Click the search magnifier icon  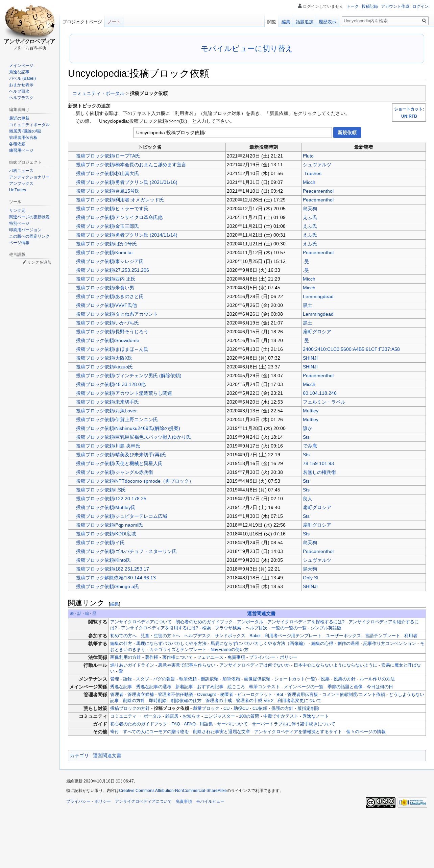coord(424,21)
